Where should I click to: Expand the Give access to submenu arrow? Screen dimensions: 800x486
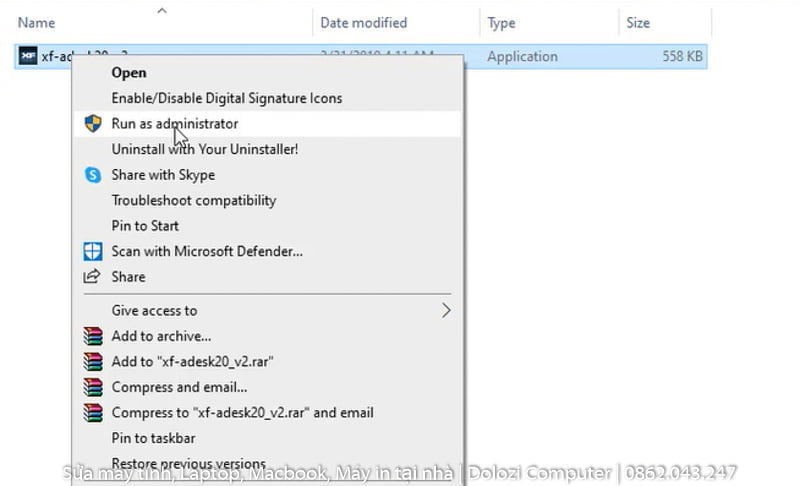point(446,311)
